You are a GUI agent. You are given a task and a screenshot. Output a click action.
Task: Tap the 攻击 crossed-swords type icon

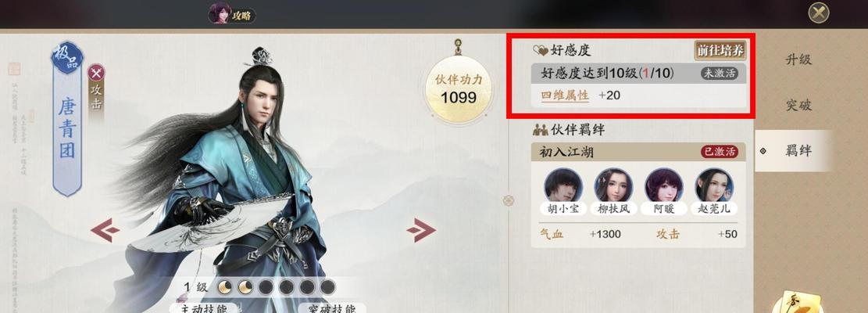pyautogui.click(x=97, y=73)
